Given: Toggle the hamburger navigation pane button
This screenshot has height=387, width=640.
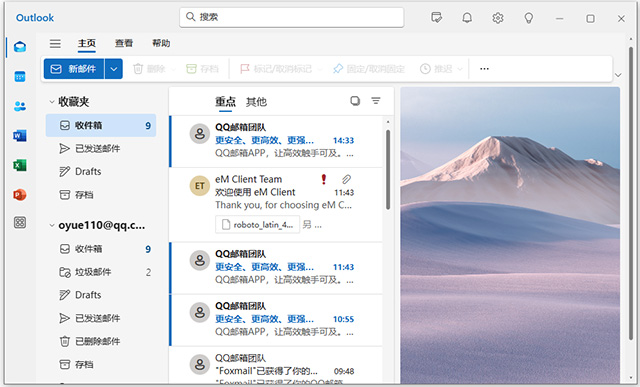Looking at the screenshot, I should 55,43.
